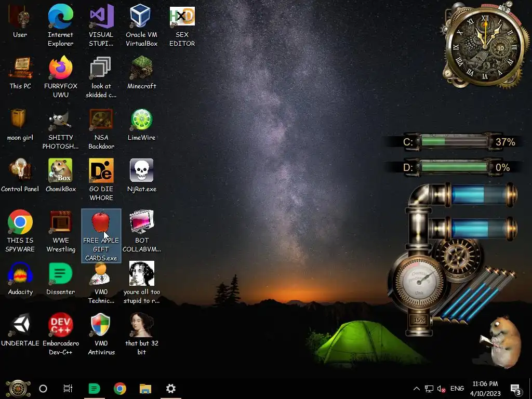
Task: Open SHITTY PHOTOSH... GIMP shortcut
Action: [60, 129]
